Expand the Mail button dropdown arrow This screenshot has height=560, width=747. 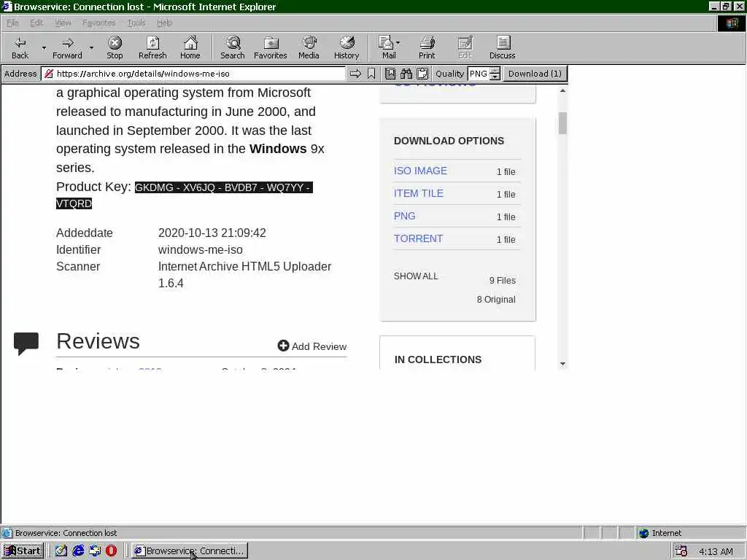click(x=398, y=43)
